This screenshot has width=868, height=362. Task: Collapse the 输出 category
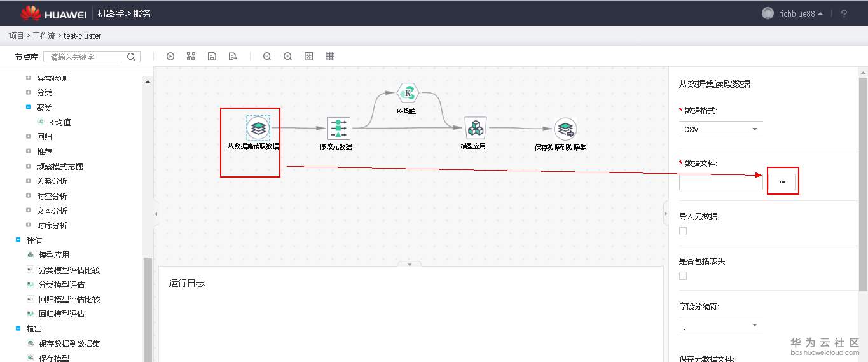pos(18,329)
